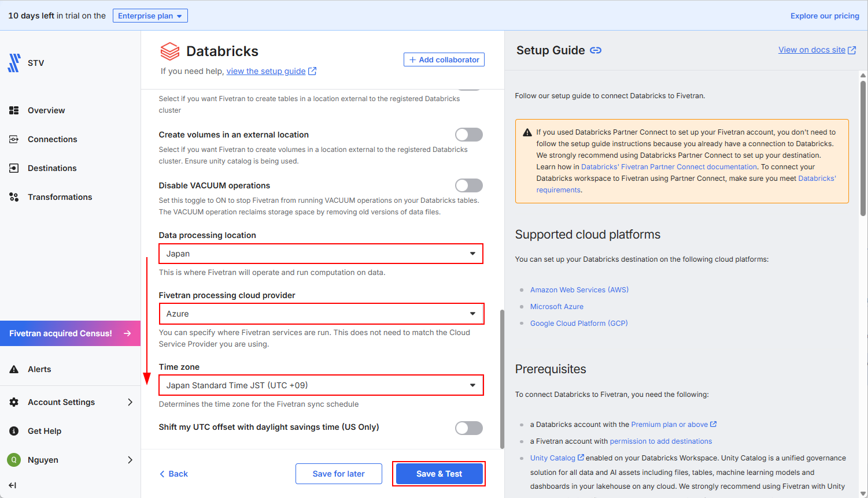This screenshot has height=498, width=868.
Task: Expand the Time zone dropdown
Action: click(321, 385)
